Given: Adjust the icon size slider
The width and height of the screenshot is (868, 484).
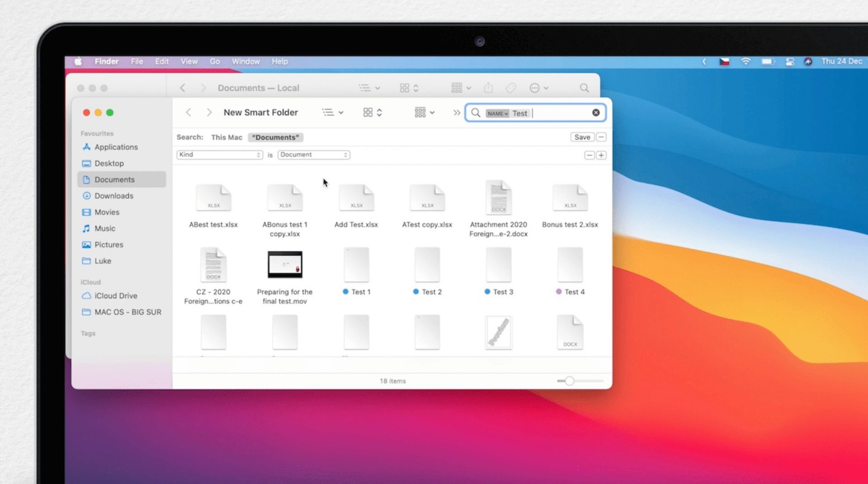Looking at the screenshot, I should click(569, 381).
